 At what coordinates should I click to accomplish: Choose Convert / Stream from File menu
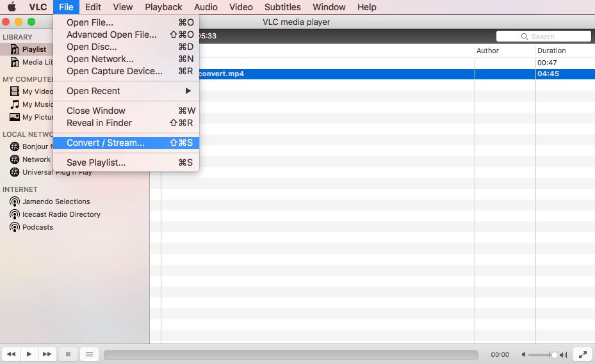click(x=106, y=143)
